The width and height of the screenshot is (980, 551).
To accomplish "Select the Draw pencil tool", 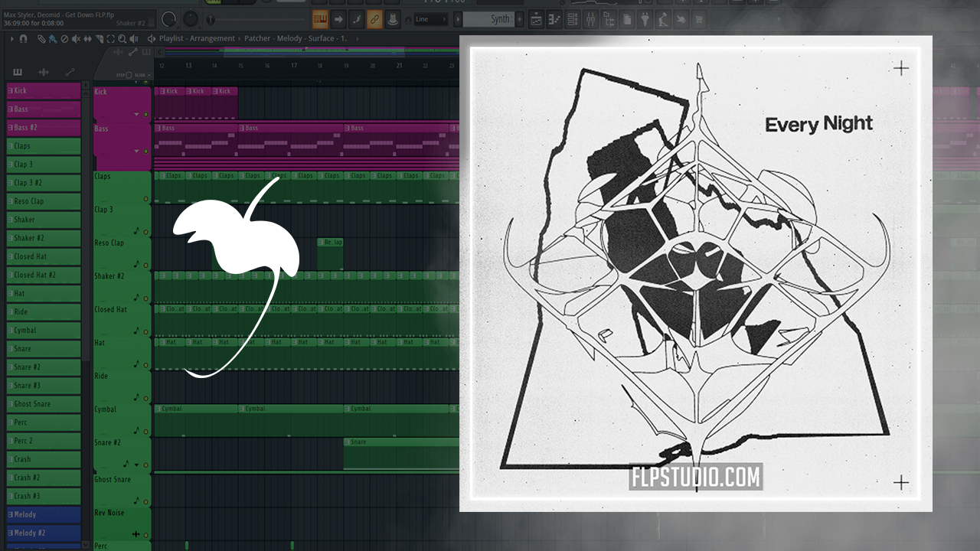I will pos(42,39).
